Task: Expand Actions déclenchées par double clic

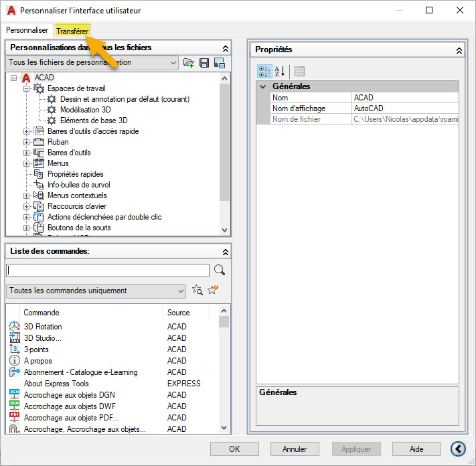Action: point(26,217)
